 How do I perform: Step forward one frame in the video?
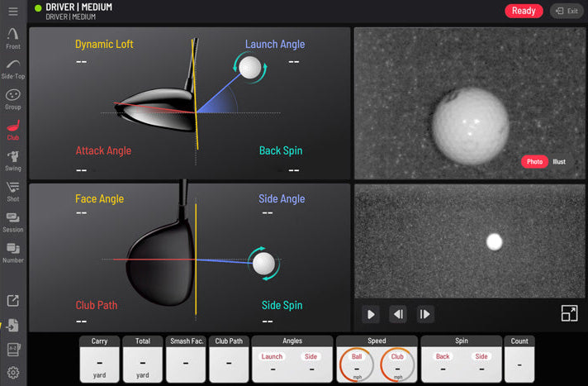pyautogui.click(x=424, y=314)
